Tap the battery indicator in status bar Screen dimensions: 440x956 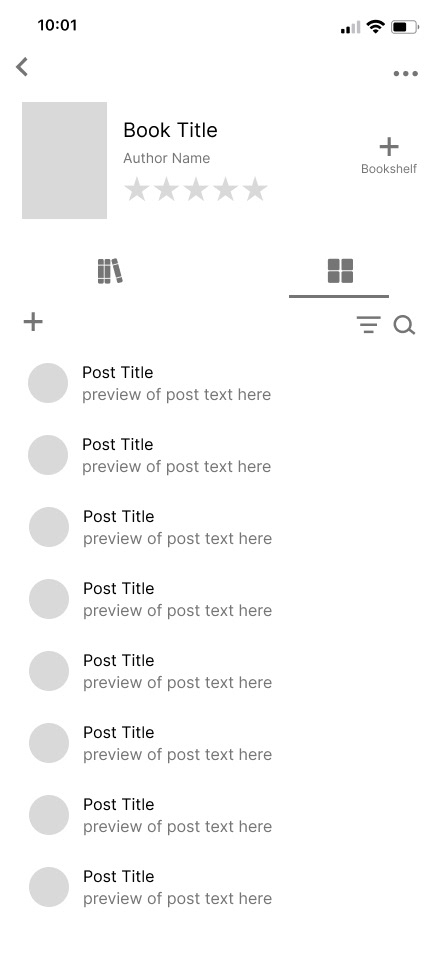405,27
